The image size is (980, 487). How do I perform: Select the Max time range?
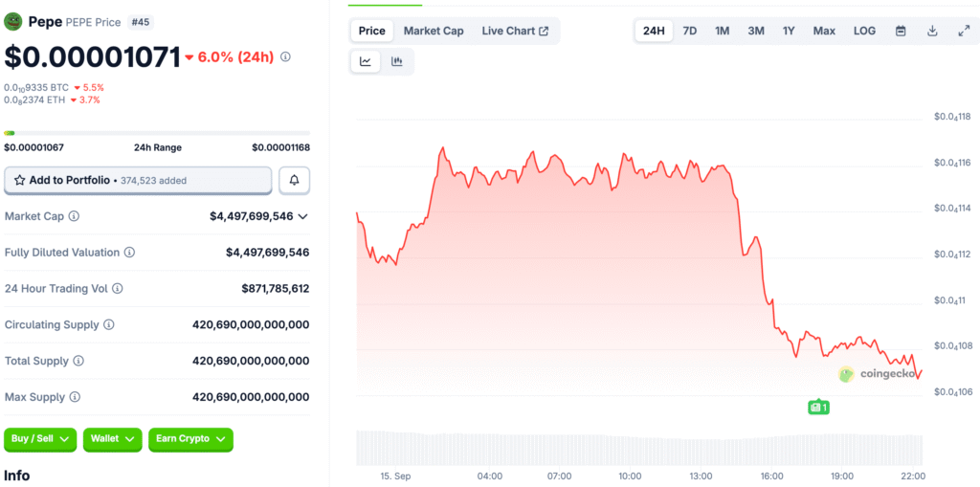[x=824, y=31]
